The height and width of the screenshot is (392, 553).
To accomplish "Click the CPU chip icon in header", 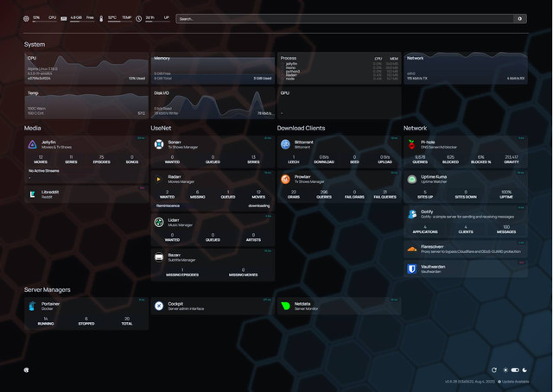I will click(x=26, y=19).
